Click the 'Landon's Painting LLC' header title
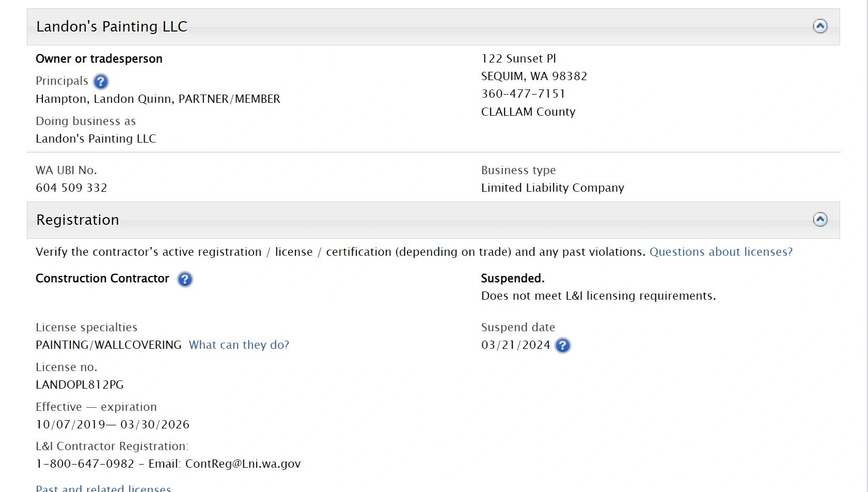The width and height of the screenshot is (868, 492). tap(112, 26)
